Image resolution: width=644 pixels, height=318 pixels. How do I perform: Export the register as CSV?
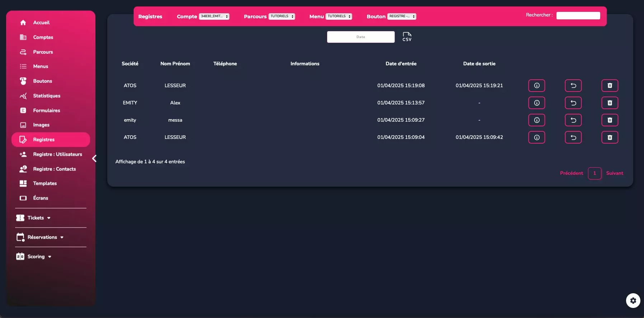tap(407, 37)
